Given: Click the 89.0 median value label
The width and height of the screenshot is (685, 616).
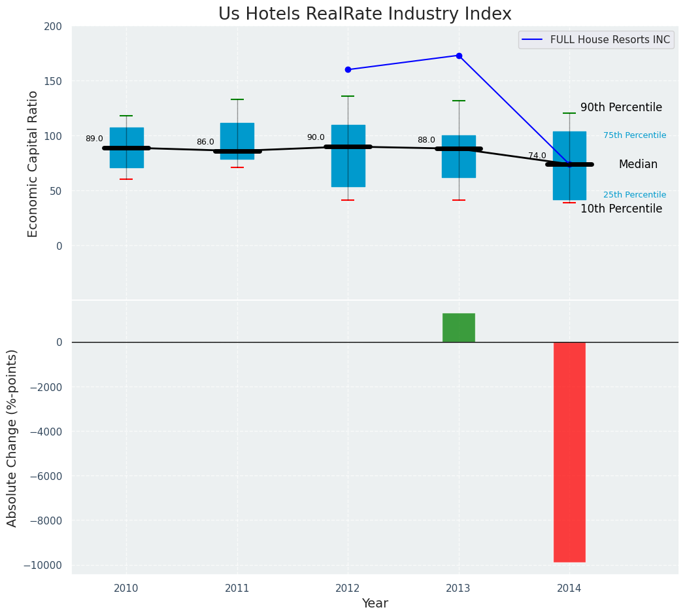Looking at the screenshot, I should coord(94,139).
